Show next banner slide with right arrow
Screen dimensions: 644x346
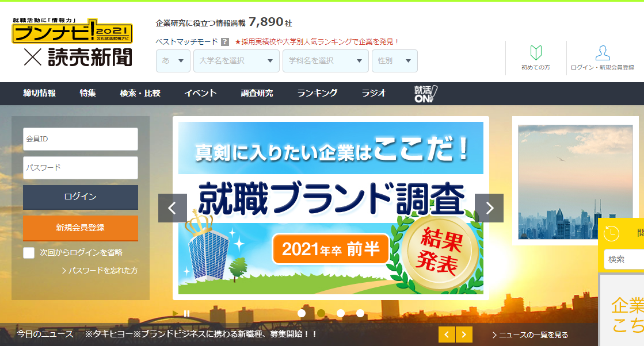click(x=489, y=208)
